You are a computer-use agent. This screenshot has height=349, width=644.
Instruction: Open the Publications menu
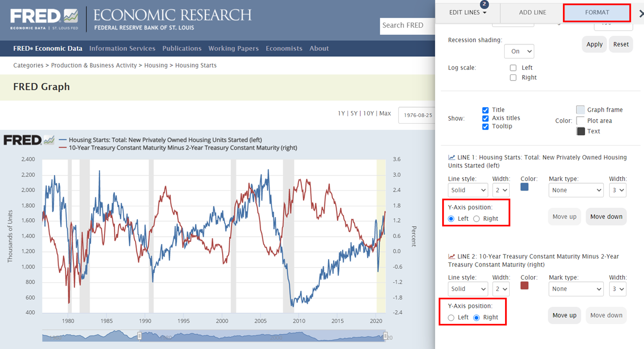coord(182,49)
